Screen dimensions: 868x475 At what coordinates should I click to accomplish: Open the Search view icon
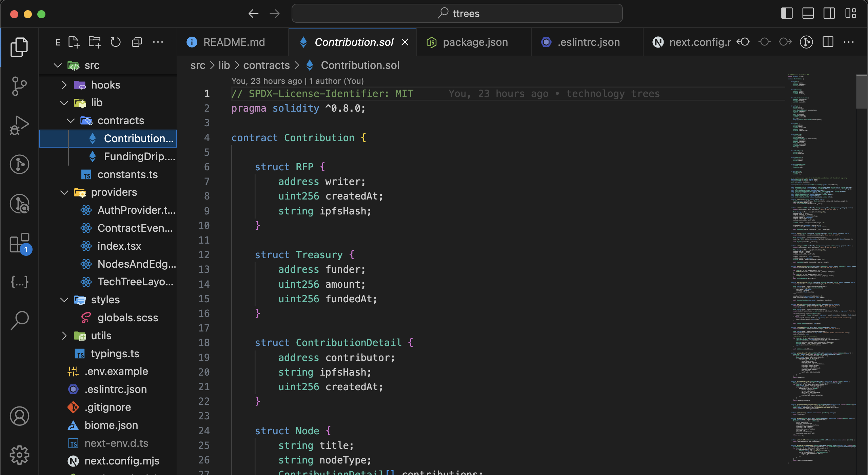[x=19, y=320]
